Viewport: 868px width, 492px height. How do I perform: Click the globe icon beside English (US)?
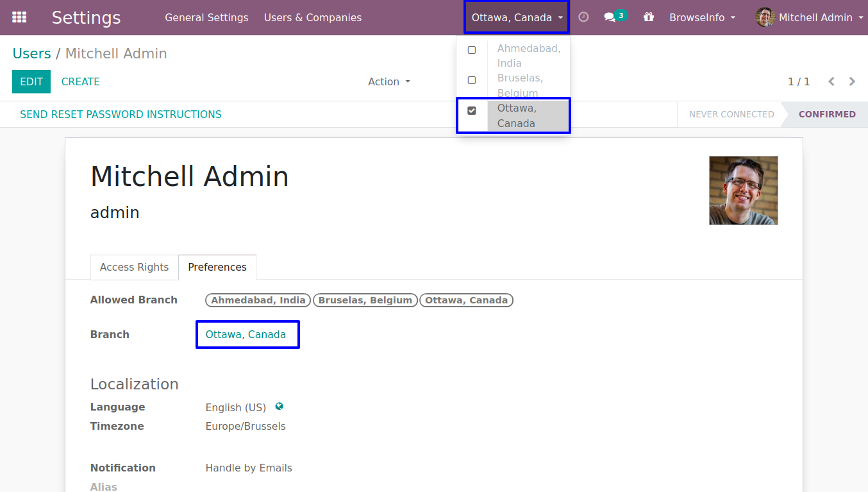[x=279, y=407]
